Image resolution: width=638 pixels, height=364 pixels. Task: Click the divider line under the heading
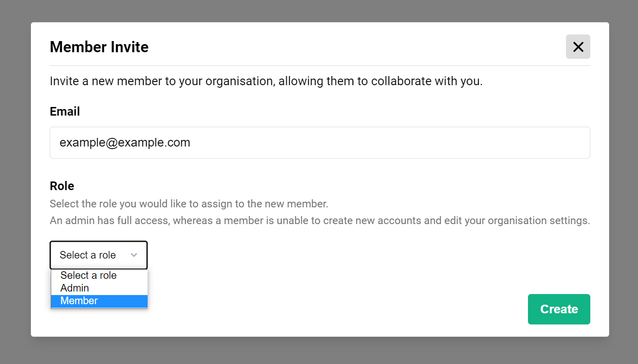320,66
